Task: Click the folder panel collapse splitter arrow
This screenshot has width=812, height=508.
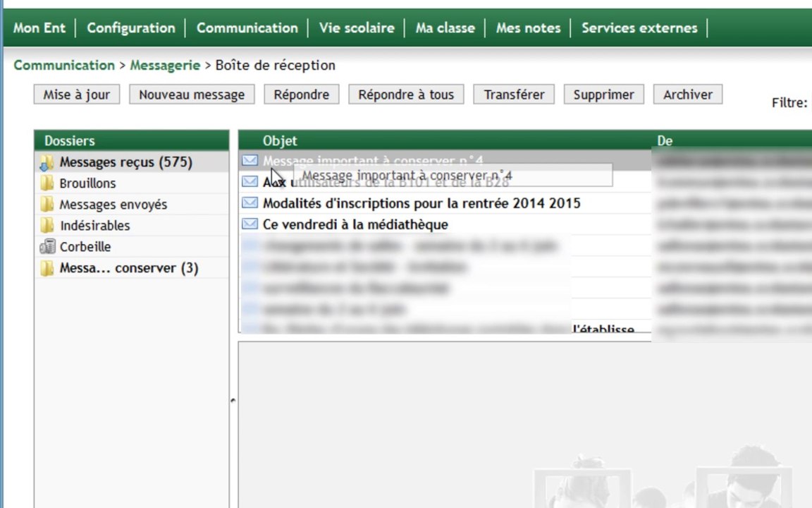Action: point(233,400)
